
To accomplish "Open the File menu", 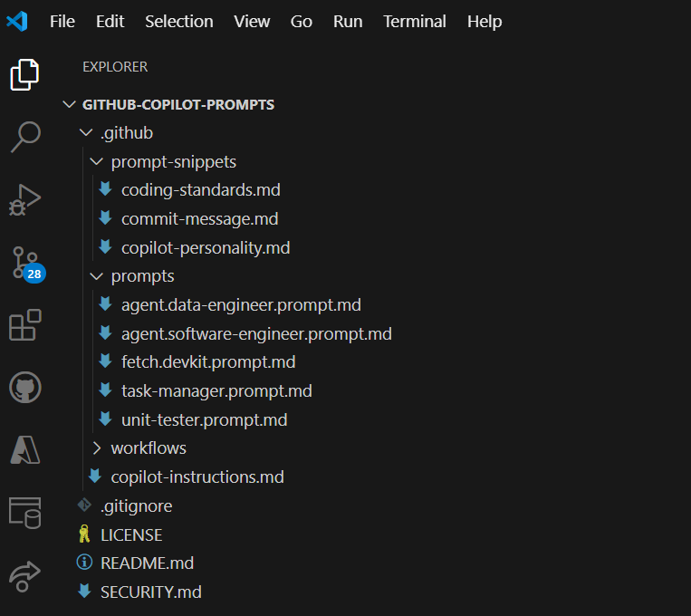I will tap(62, 21).
